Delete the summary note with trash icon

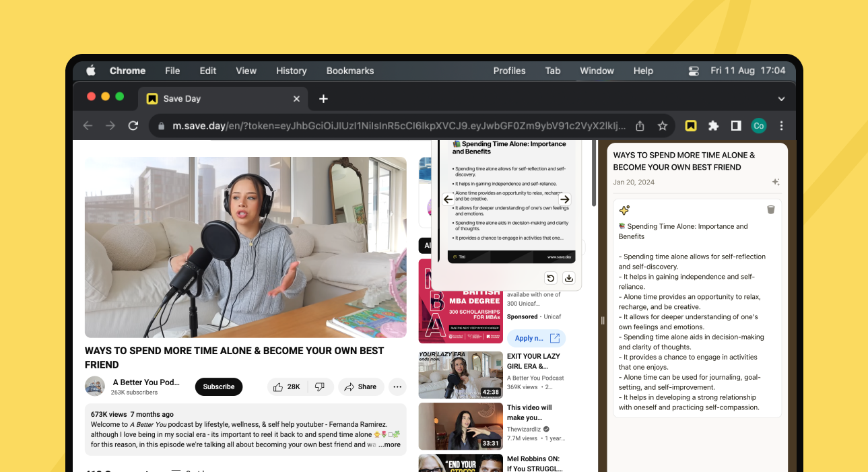(x=771, y=209)
